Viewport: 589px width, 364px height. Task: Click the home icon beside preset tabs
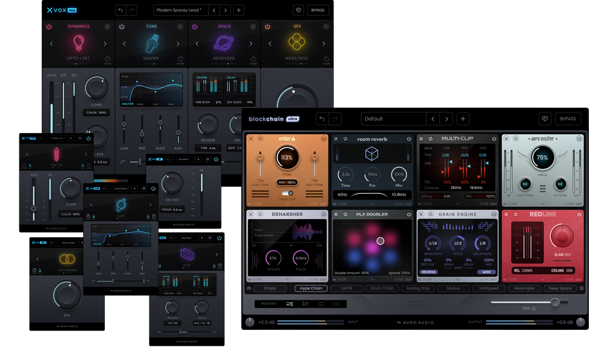click(x=249, y=289)
